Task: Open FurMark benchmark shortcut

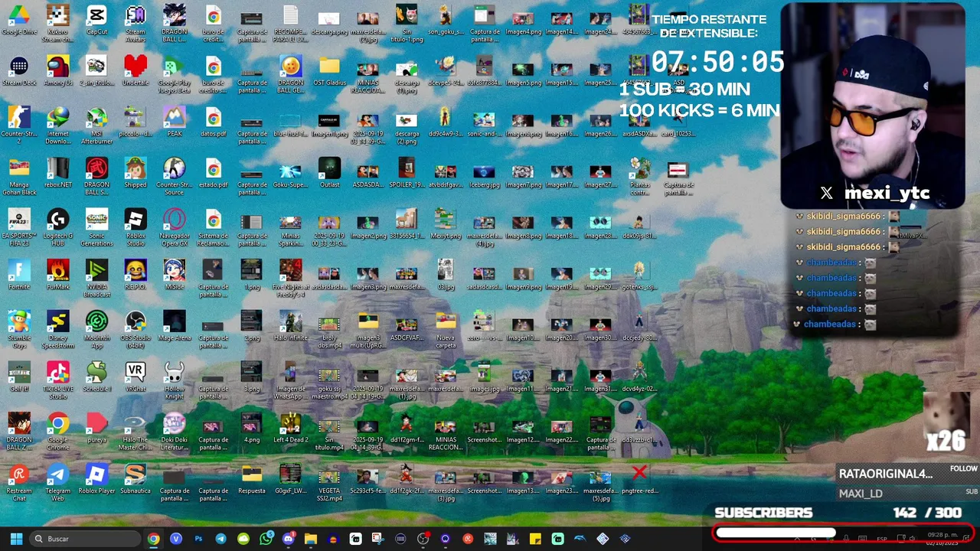Action: click(58, 275)
